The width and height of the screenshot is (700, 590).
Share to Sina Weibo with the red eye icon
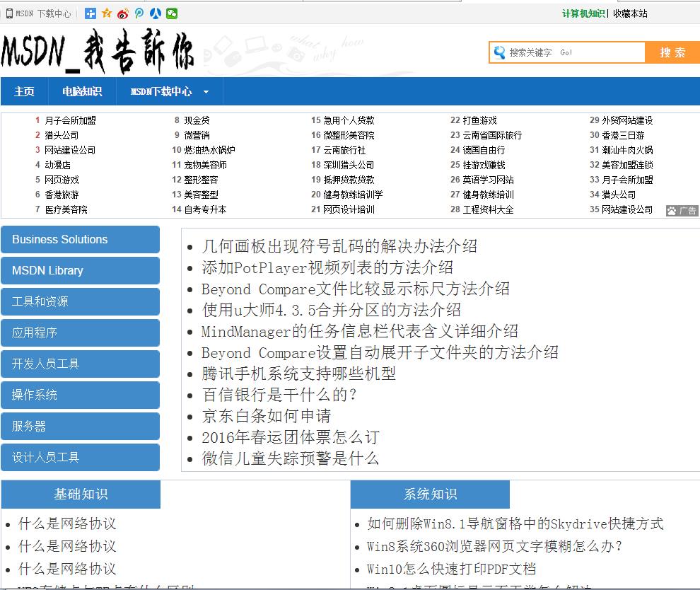(x=123, y=14)
